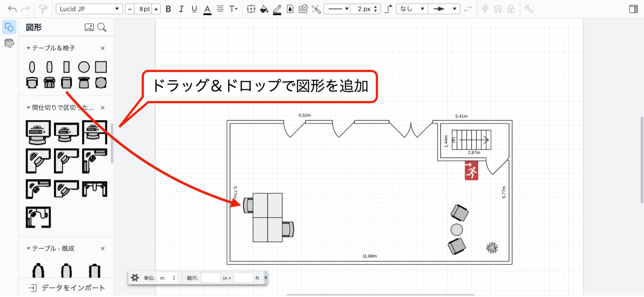Click the scale inches input field
644x297 pixels.
tap(210, 278)
